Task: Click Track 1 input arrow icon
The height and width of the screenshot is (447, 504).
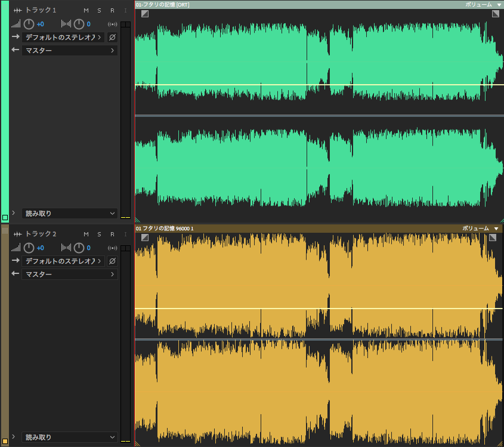Action: click(16, 36)
